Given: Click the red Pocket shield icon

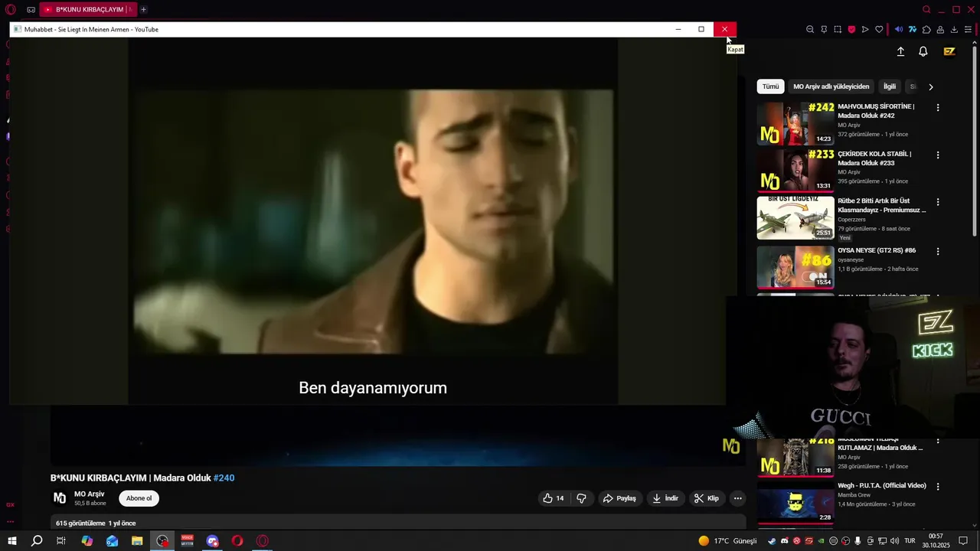Looking at the screenshot, I should (x=851, y=29).
